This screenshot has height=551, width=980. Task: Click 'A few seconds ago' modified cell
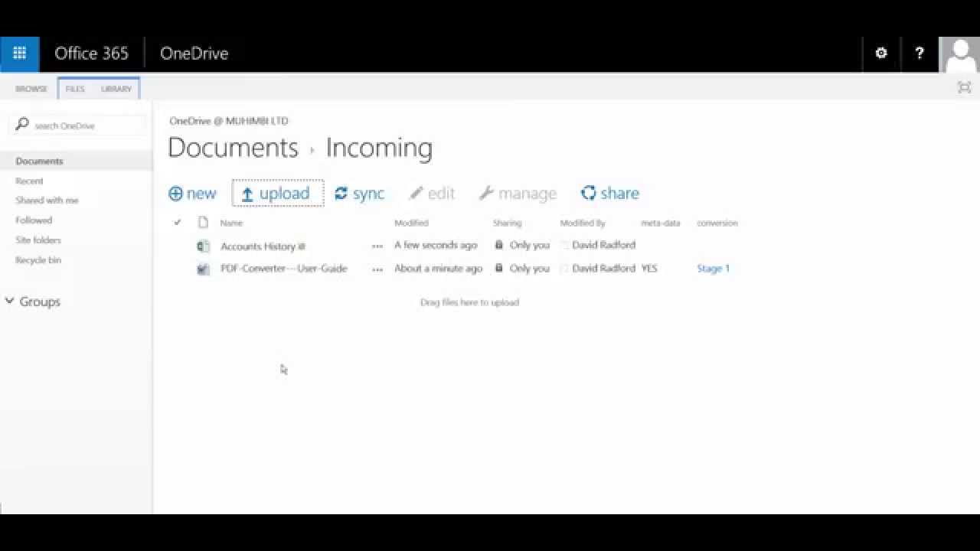pyautogui.click(x=436, y=246)
